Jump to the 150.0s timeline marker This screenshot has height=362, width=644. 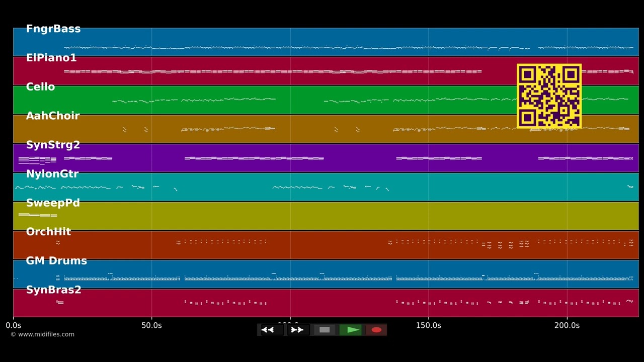tap(428, 325)
